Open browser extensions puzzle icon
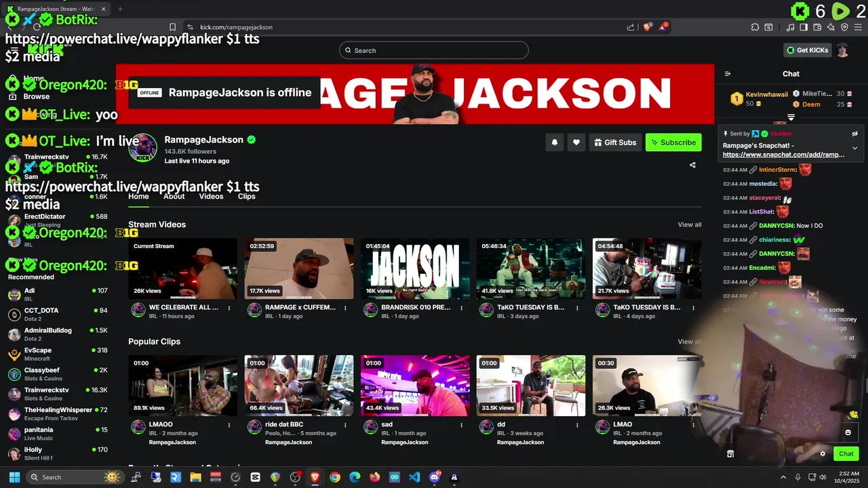The image size is (868, 488). [x=755, y=27]
